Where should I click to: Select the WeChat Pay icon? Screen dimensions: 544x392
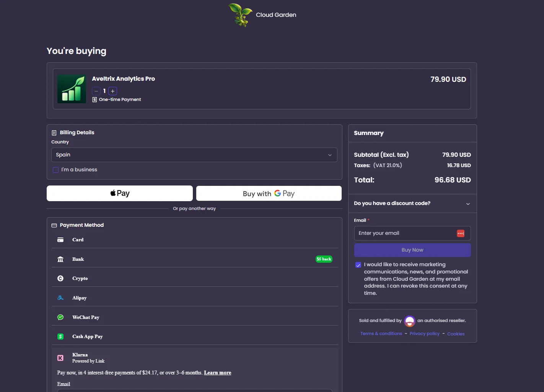point(60,317)
